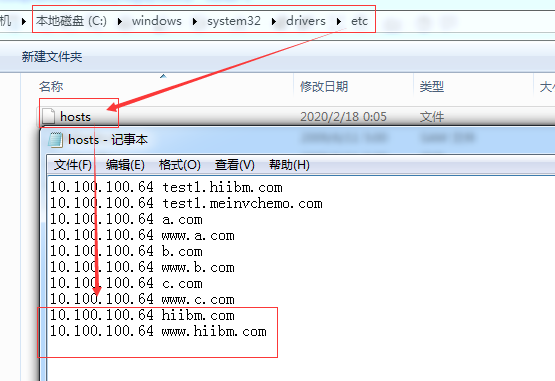Screen dimensions: 555x381
Task: Click the hosts - 记事本 window title
Action: coord(108,140)
